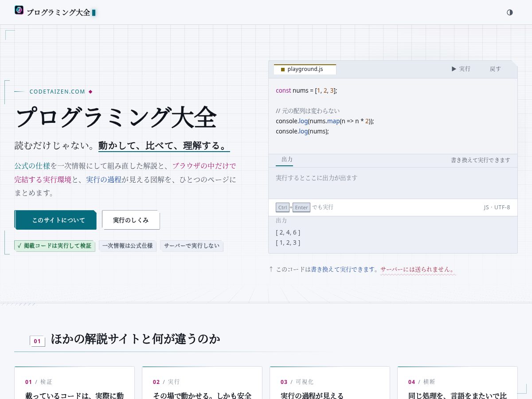Image resolution: width=532 pixels, height=399 pixels.
Task: Select the playground.js file tab
Action: click(x=305, y=69)
